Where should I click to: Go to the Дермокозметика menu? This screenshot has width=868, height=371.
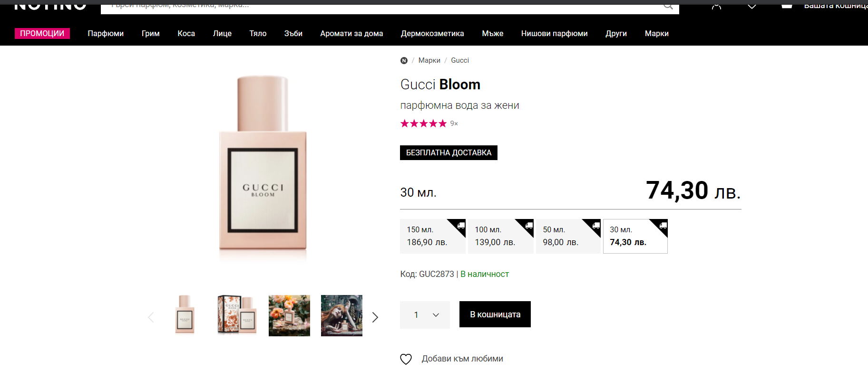tap(432, 33)
